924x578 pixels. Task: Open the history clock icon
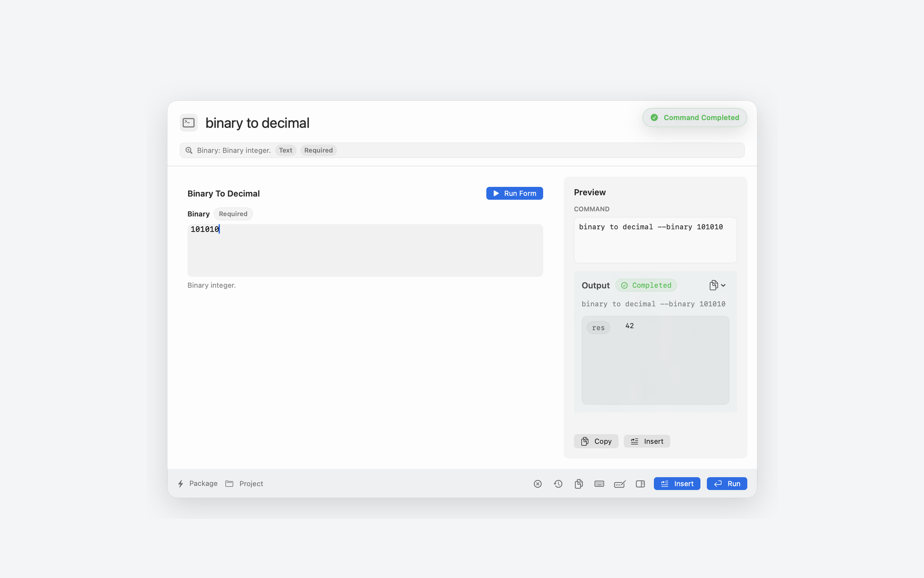(x=558, y=484)
